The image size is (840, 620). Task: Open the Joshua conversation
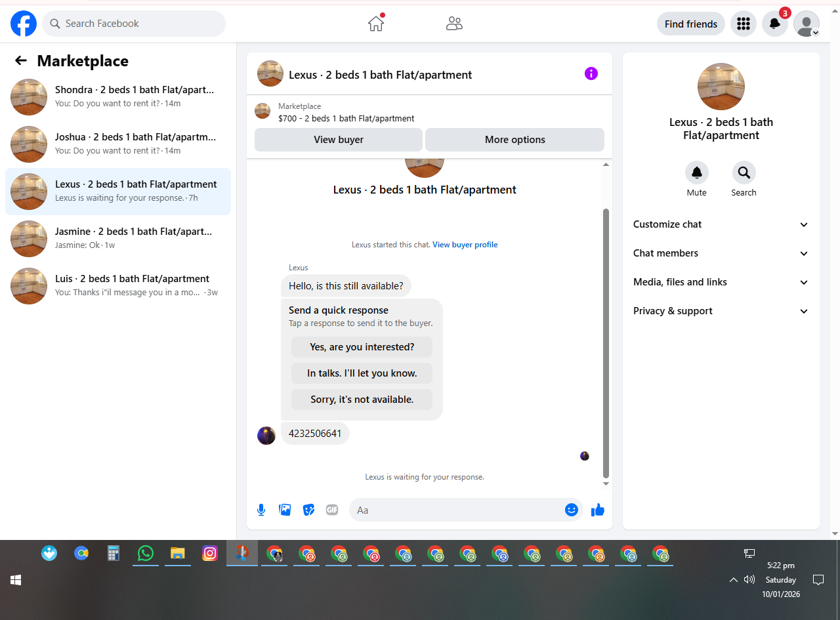118,144
